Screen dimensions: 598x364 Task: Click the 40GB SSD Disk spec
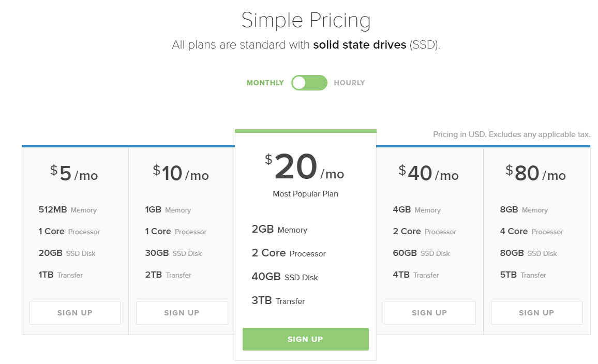coord(285,277)
